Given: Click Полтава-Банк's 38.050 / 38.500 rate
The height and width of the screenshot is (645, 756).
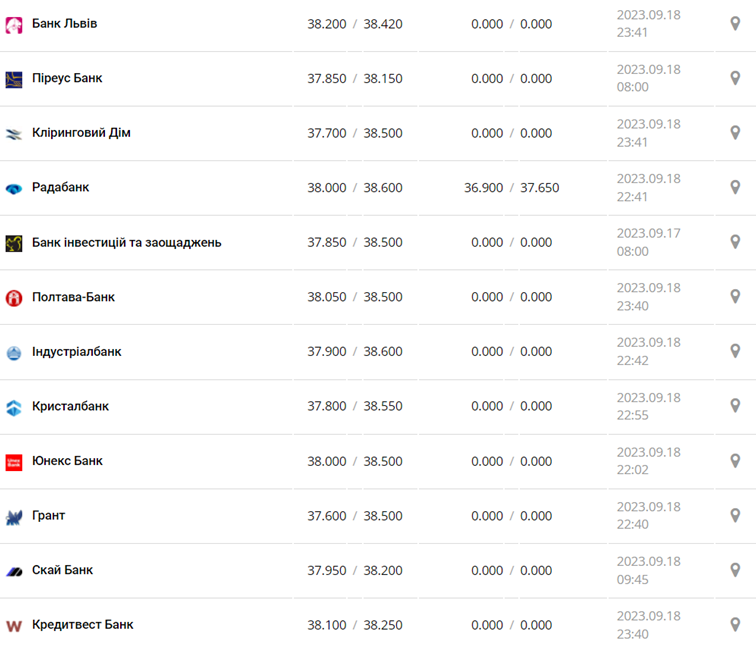Looking at the screenshot, I should pyautogui.click(x=354, y=297).
